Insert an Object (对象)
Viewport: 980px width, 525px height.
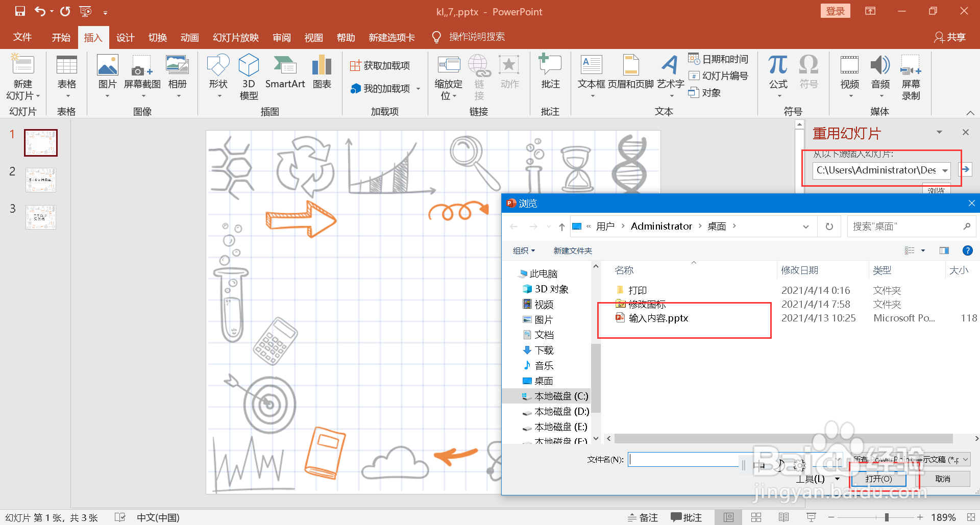click(x=705, y=93)
